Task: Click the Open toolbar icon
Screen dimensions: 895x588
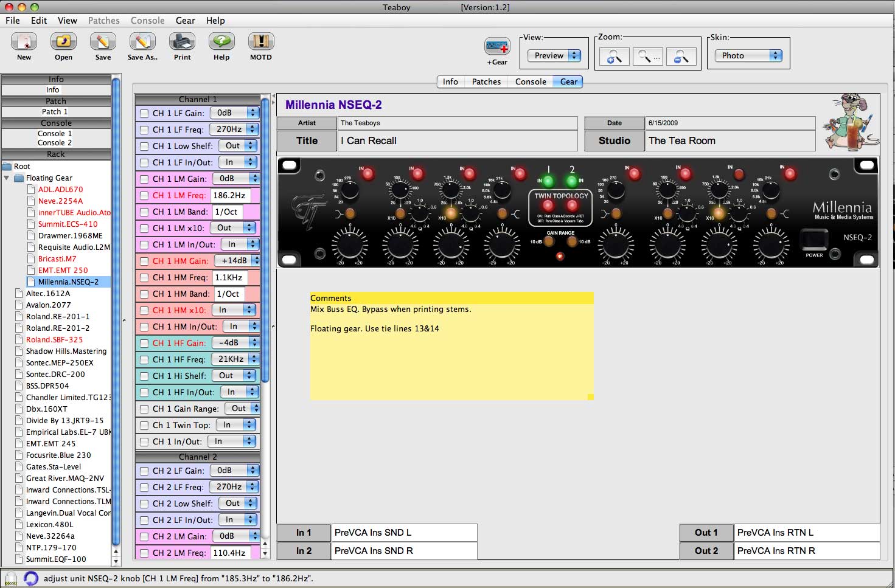Action: coord(63,42)
